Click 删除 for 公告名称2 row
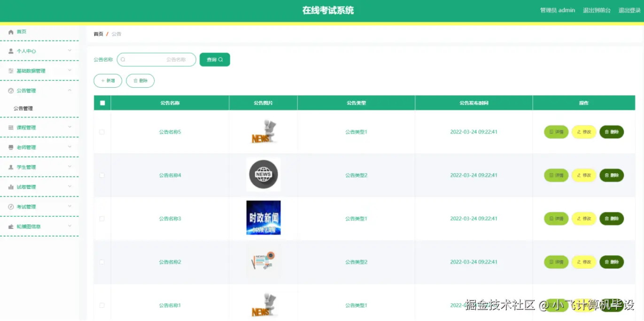 tap(612, 262)
